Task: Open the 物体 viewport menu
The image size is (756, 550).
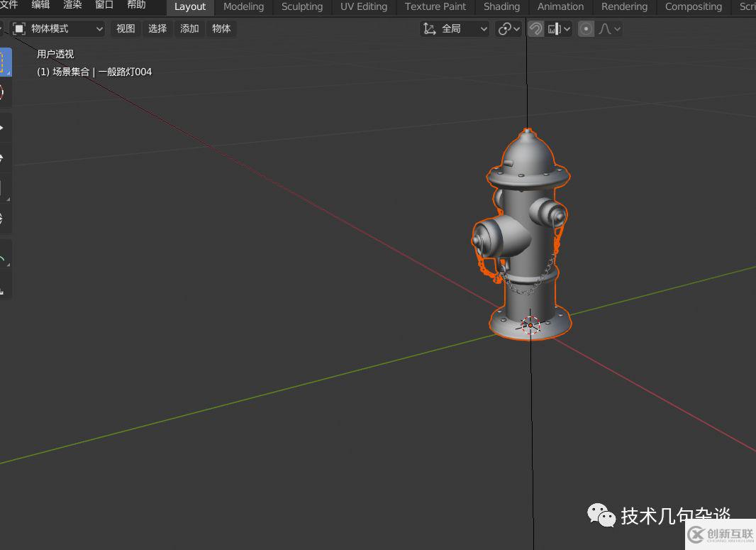Action: pos(221,29)
